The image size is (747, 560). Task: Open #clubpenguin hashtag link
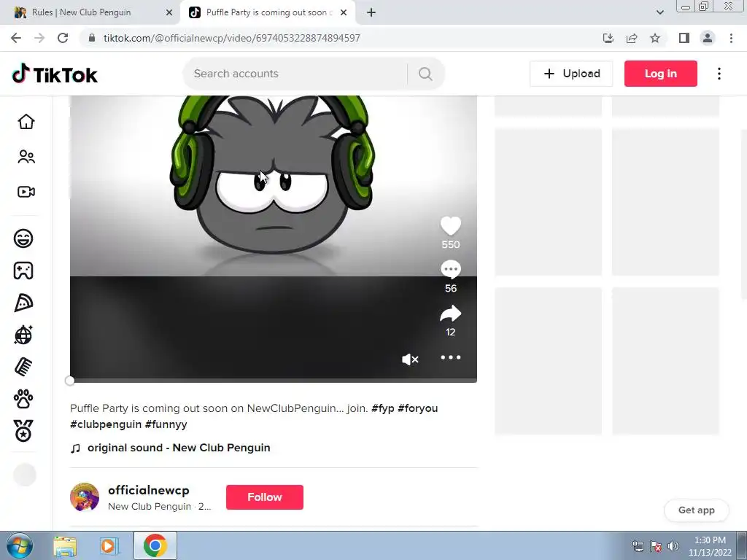click(x=106, y=424)
